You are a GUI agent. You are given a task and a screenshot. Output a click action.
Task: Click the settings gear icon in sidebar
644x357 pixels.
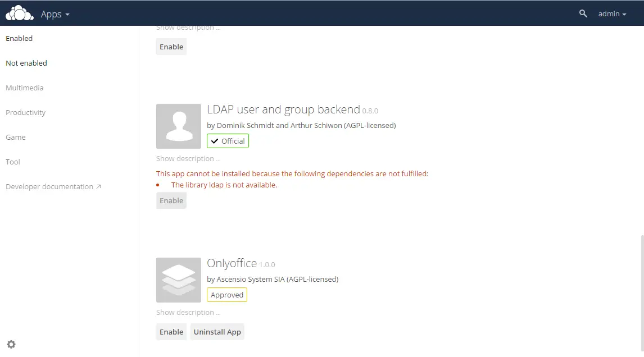coord(11,344)
